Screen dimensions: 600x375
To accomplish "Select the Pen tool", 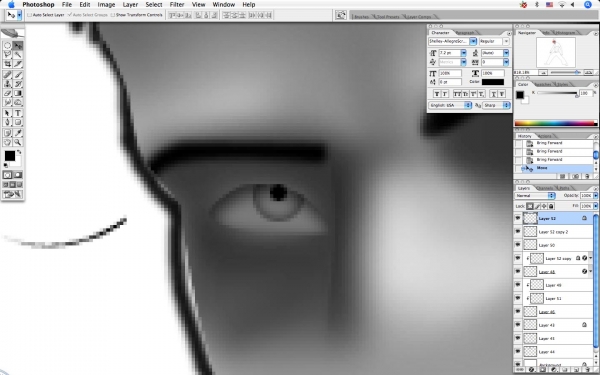I will click(x=7, y=122).
